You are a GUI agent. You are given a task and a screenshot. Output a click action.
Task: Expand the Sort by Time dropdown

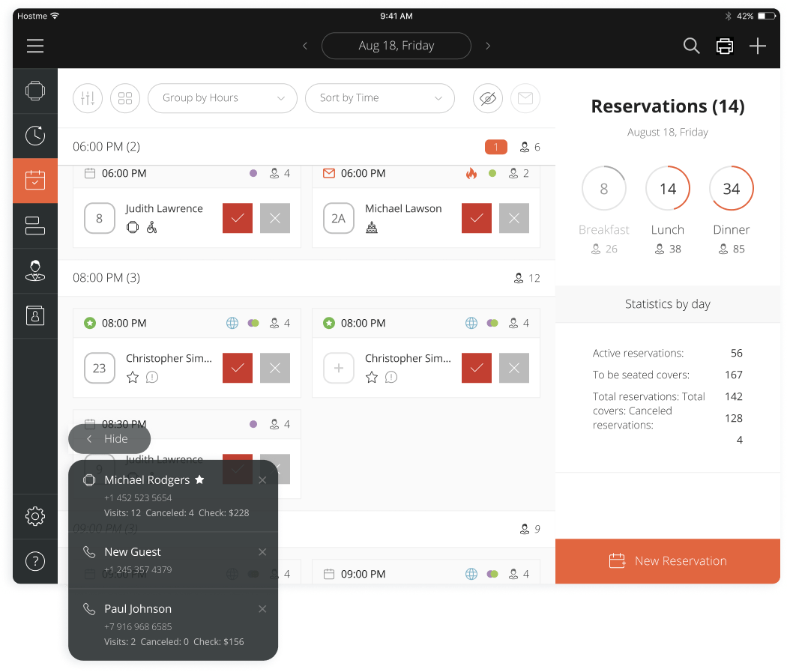pyautogui.click(x=380, y=98)
